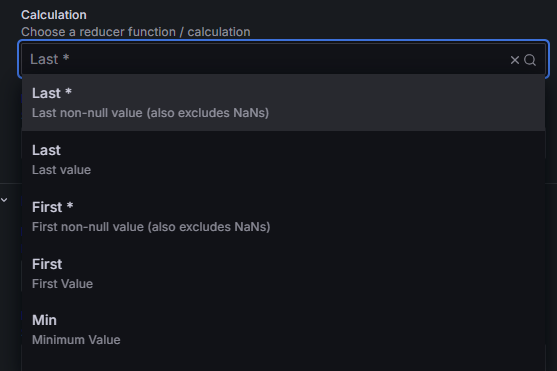Click the asterisk in the "First *" option title

(x=70, y=205)
